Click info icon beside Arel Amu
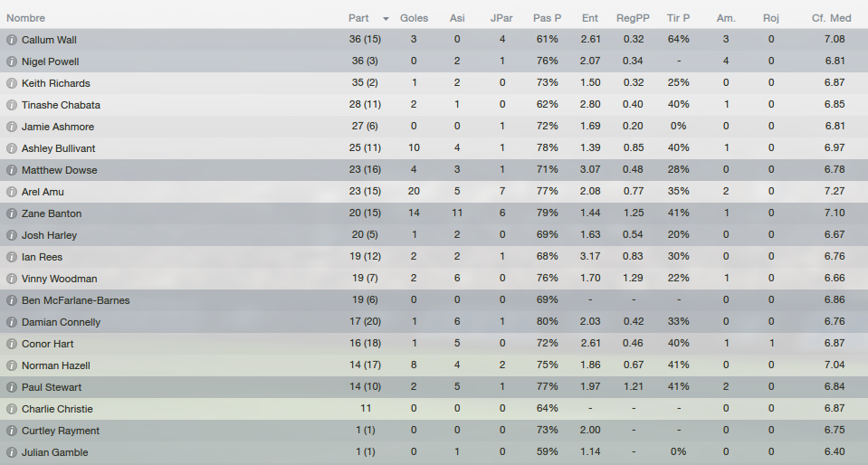Screen dimensions: 868x465 tap(11, 192)
